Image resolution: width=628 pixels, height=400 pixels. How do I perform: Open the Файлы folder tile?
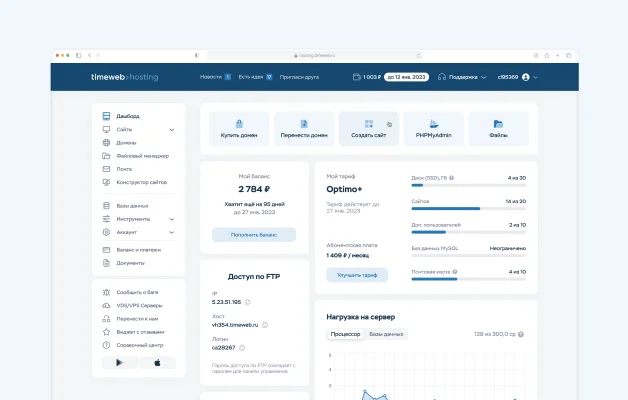tap(498, 129)
